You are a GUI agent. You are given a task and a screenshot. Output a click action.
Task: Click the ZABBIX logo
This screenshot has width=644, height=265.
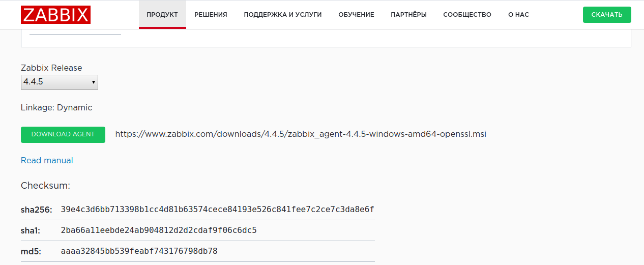click(55, 15)
